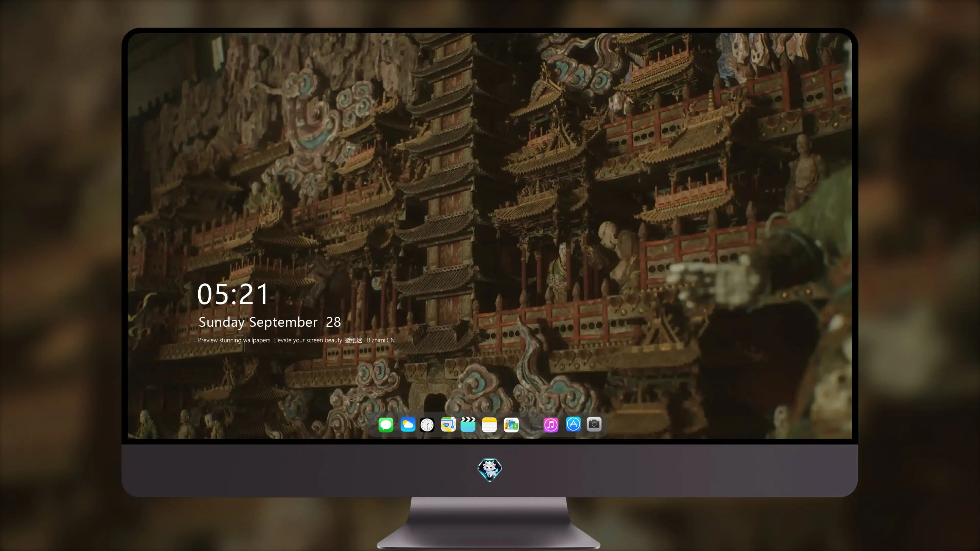Open the App Store from the dock
This screenshot has width=980, height=551.
click(573, 424)
